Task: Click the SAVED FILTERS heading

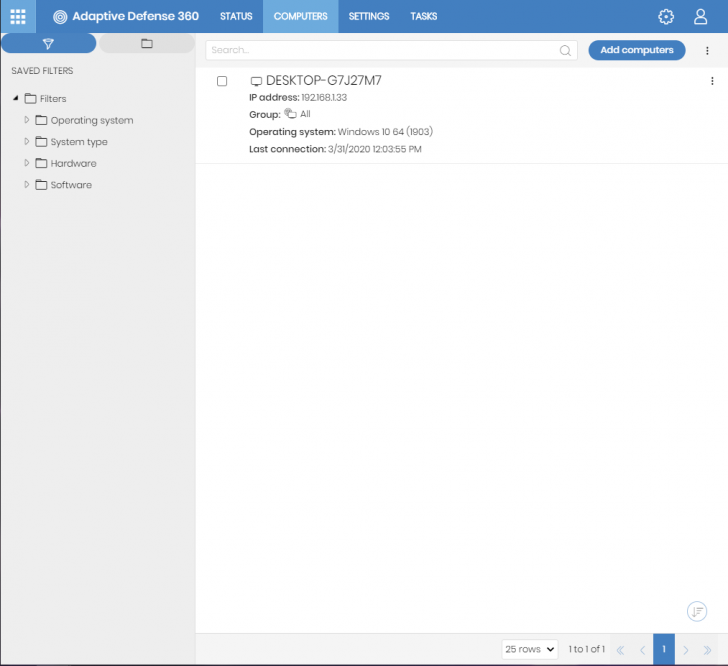Action: [42, 71]
